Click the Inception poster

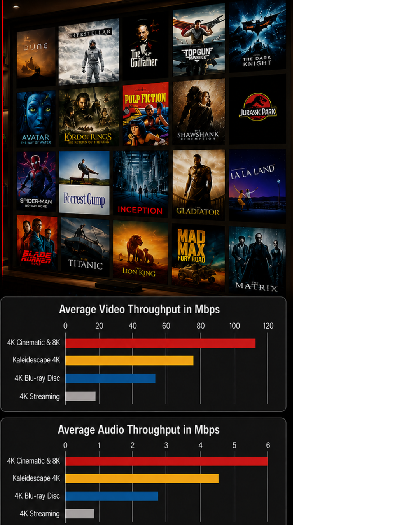[141, 184]
